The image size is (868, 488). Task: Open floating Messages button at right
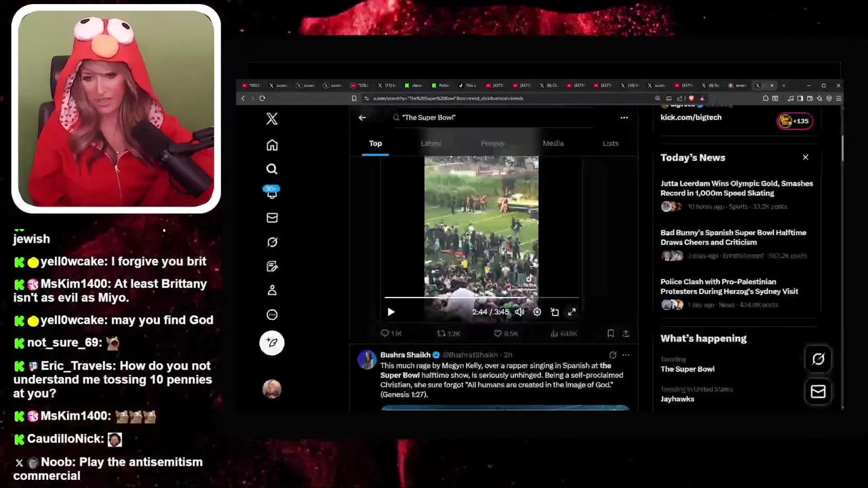coord(818,391)
